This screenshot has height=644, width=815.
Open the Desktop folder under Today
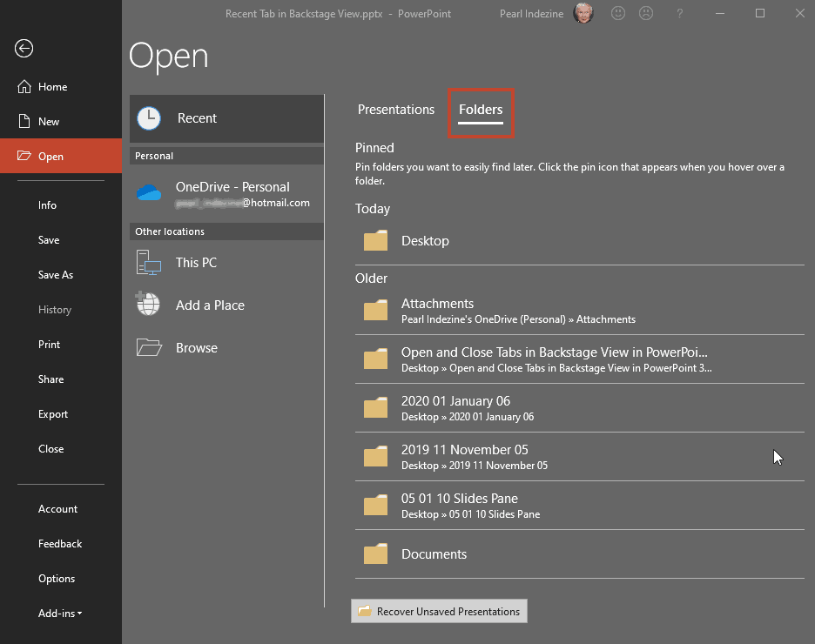pos(424,240)
